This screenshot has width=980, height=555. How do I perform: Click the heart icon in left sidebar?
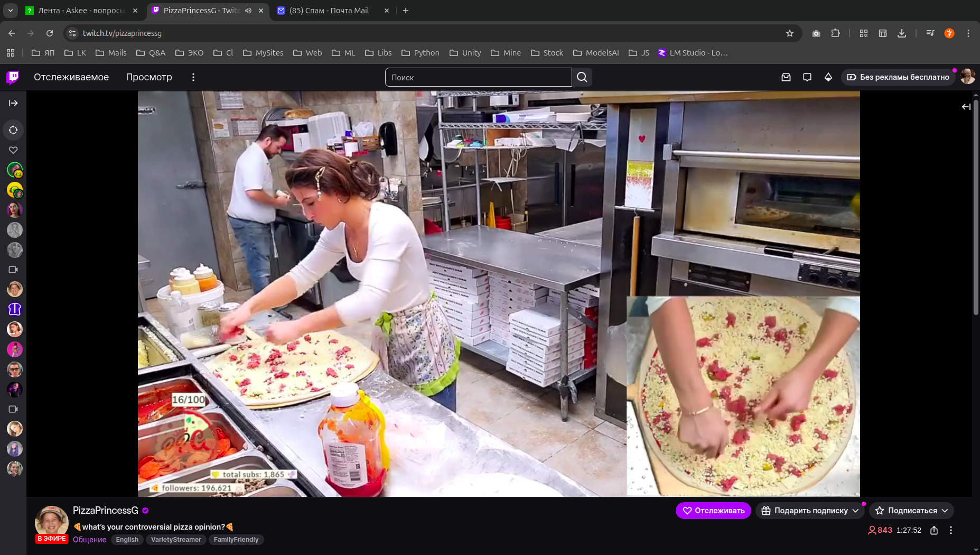point(14,150)
